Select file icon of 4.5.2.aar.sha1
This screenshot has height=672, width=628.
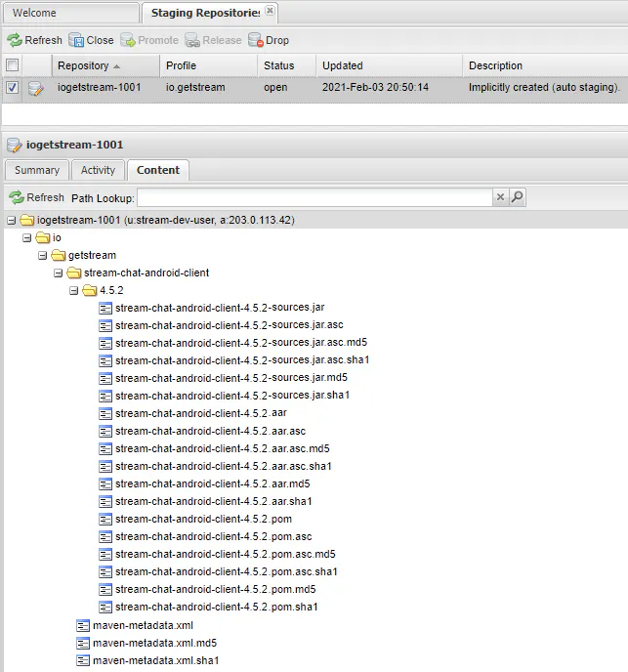(105, 502)
